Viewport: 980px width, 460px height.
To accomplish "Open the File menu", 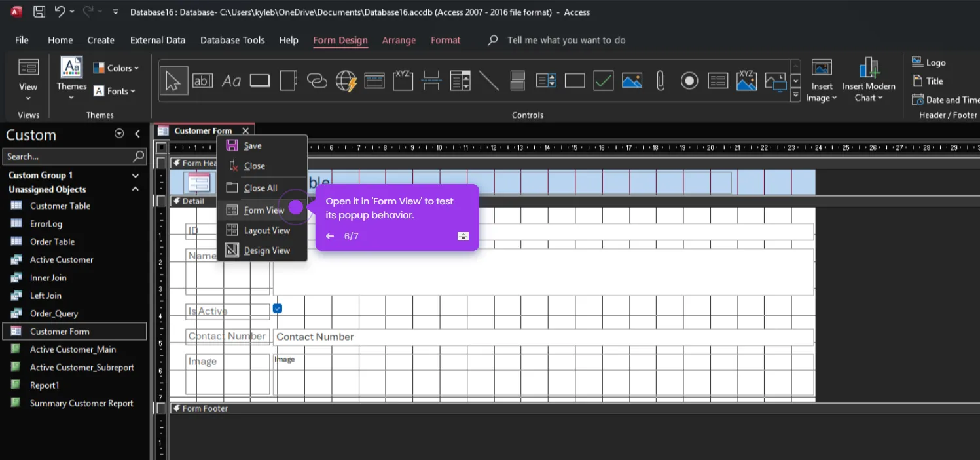I will (22, 40).
